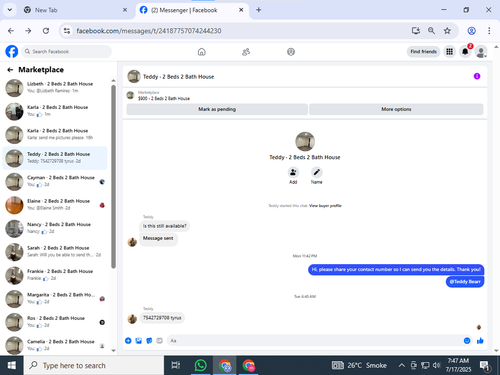Open Task View on the taskbar

coord(176,365)
